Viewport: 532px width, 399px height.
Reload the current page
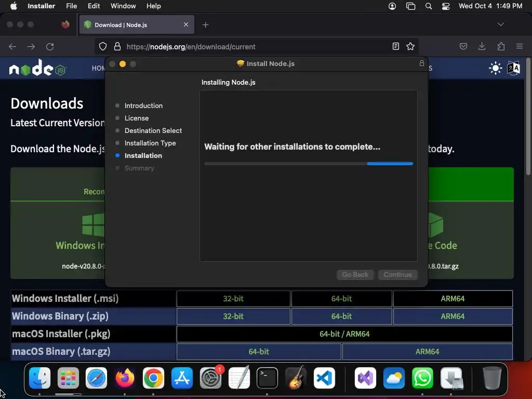[50, 46]
